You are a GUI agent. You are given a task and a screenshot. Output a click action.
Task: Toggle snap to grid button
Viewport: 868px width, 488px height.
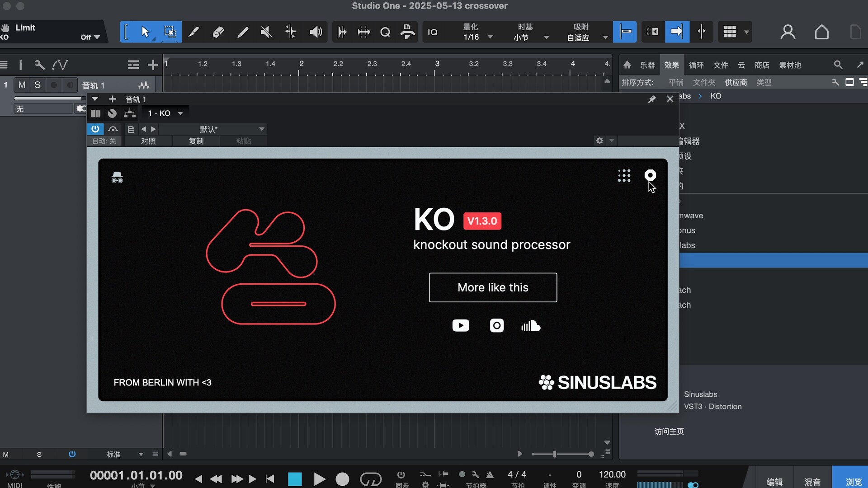625,32
